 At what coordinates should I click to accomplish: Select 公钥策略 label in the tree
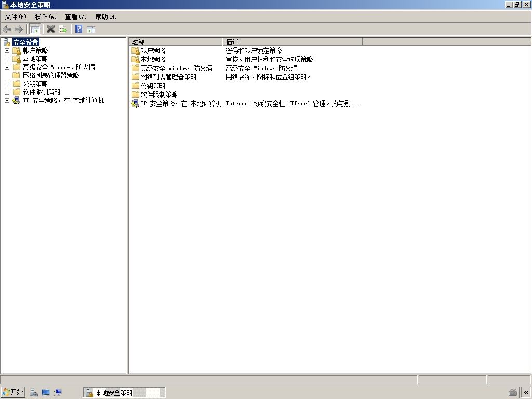point(35,84)
